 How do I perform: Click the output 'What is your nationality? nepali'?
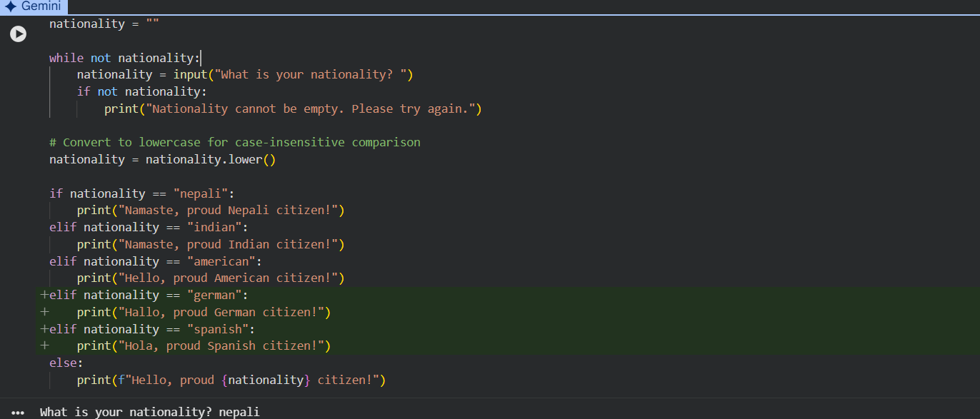click(150, 412)
